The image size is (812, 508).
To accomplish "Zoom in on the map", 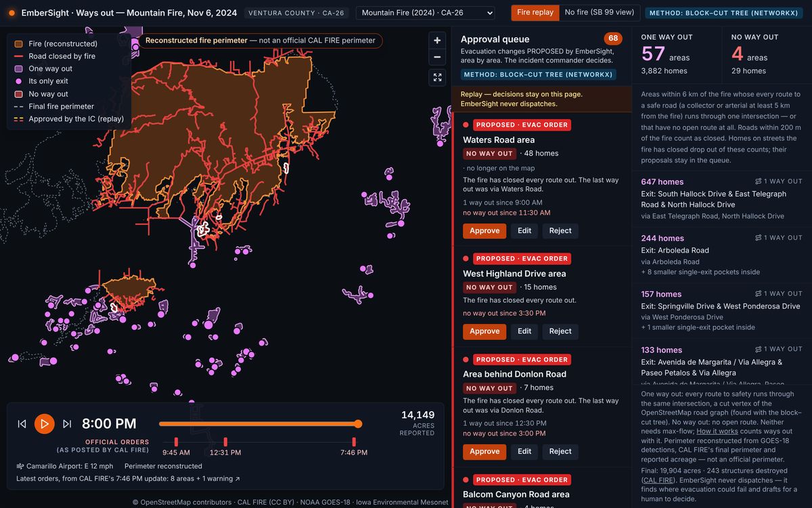I will pos(437,40).
